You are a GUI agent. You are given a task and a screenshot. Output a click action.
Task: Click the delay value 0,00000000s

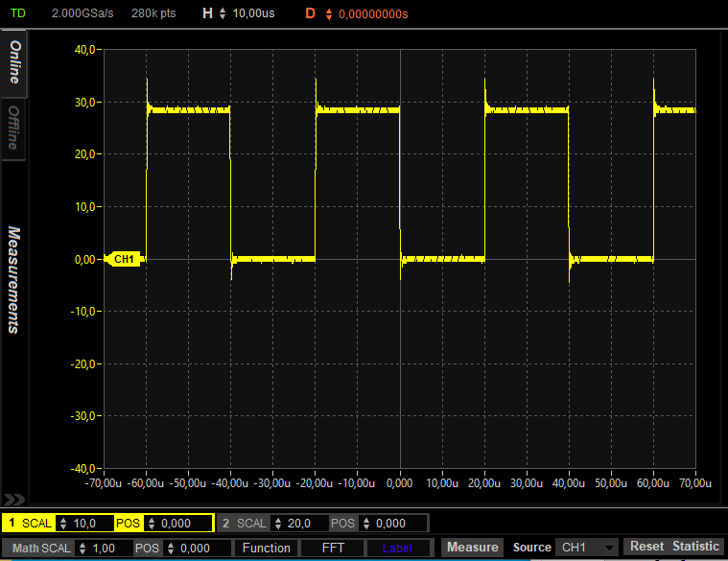pos(373,14)
